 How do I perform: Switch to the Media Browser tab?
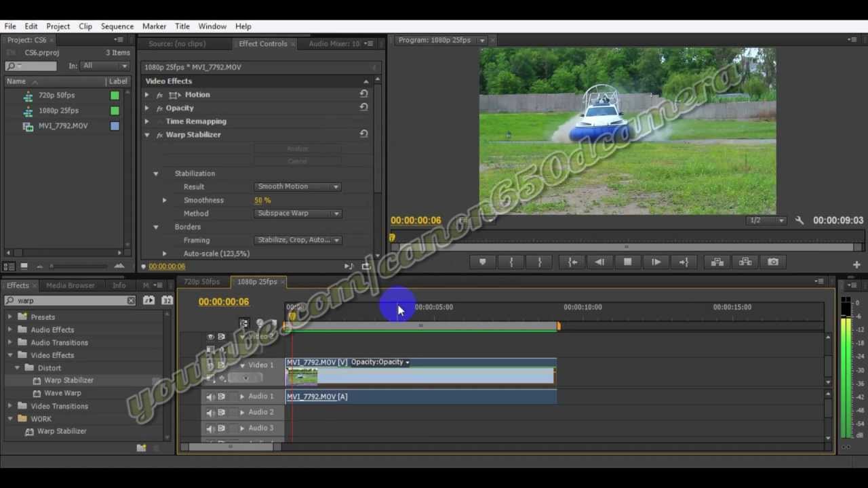(70, 285)
